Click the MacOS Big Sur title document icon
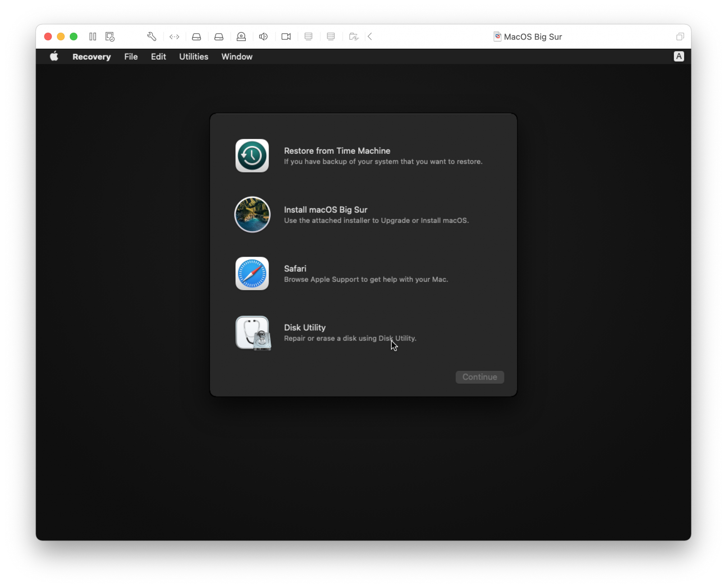The width and height of the screenshot is (727, 588). click(x=497, y=37)
